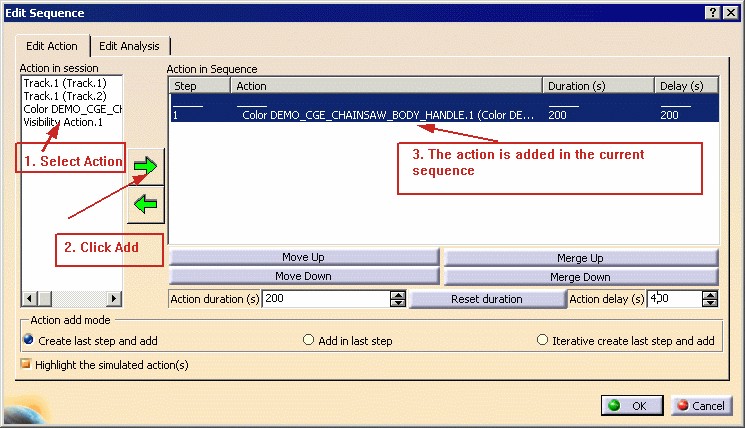Select Visibility Action.1 in session list
745x428 pixels.
63,122
